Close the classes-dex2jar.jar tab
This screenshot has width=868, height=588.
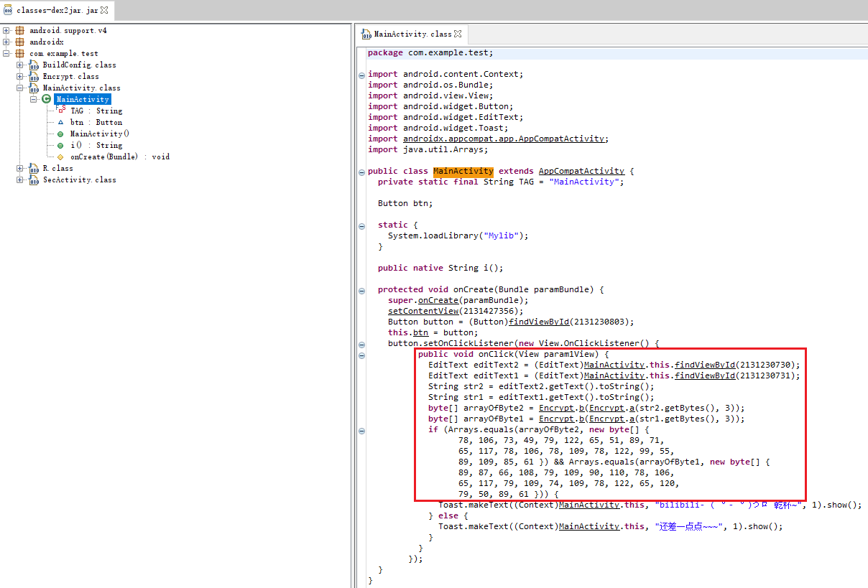pyautogui.click(x=104, y=10)
